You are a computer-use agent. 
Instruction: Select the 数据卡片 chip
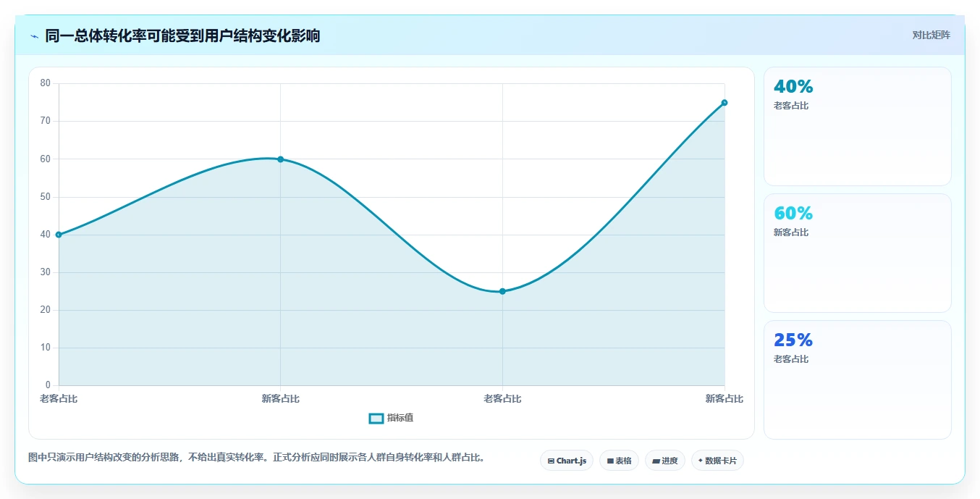point(717,461)
